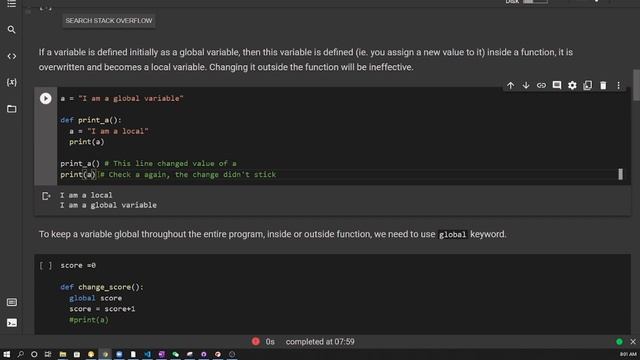Open the Terminal icon in sidebar
Viewport: 640px width, 360px height.
(x=12, y=323)
